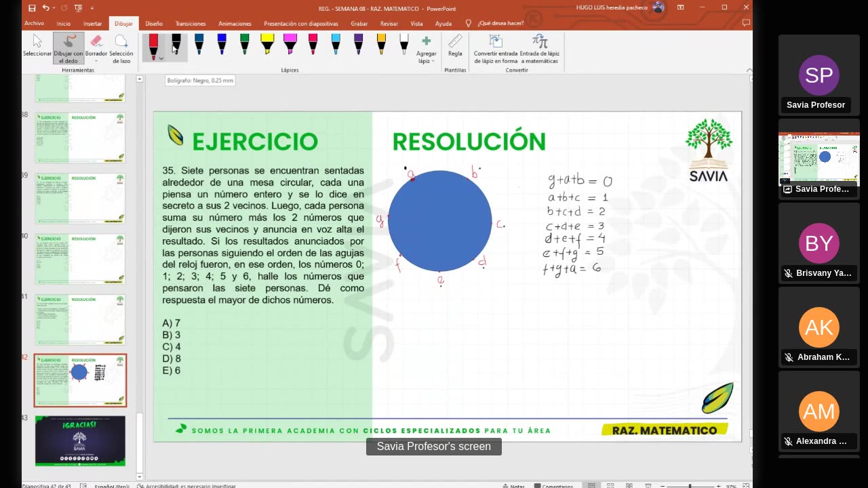Open the ¡Gracias! slide 43 thumbnail

pos(80,441)
